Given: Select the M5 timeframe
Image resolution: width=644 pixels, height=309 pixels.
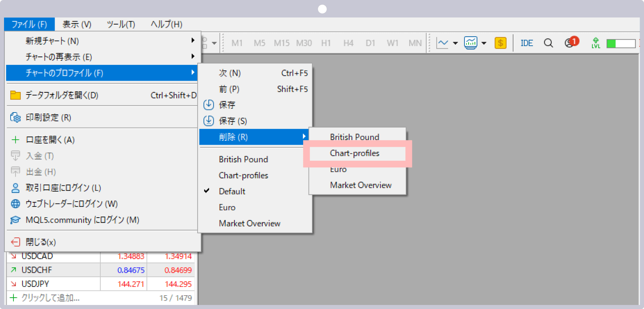Looking at the screenshot, I should pyautogui.click(x=259, y=43).
